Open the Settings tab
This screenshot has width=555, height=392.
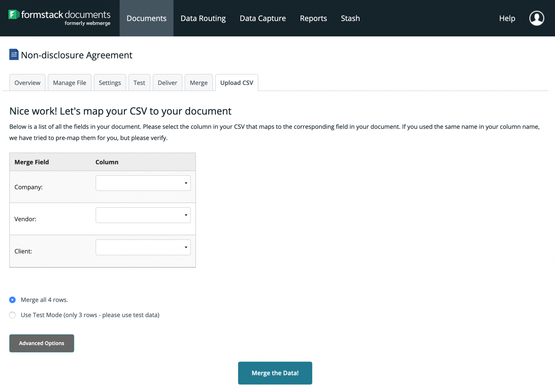[x=110, y=83]
